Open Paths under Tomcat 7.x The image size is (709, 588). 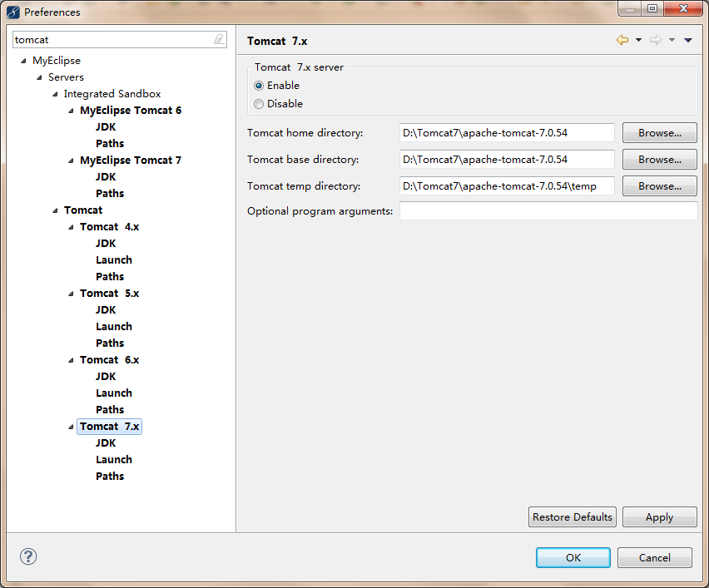point(110,476)
